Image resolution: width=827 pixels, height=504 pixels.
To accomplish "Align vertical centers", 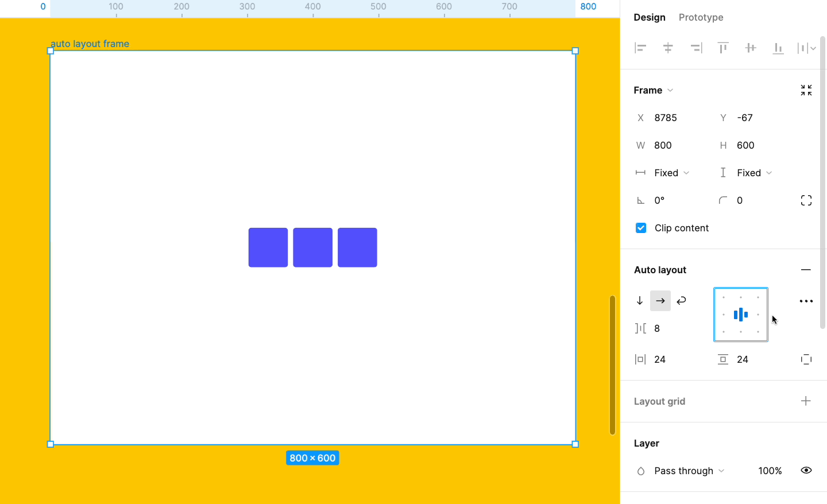I will pos(751,48).
